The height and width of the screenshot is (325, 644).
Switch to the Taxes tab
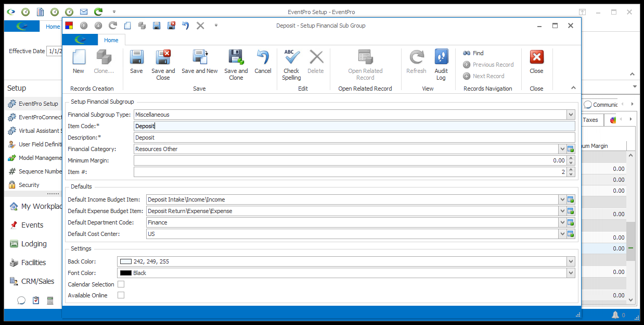coord(590,120)
